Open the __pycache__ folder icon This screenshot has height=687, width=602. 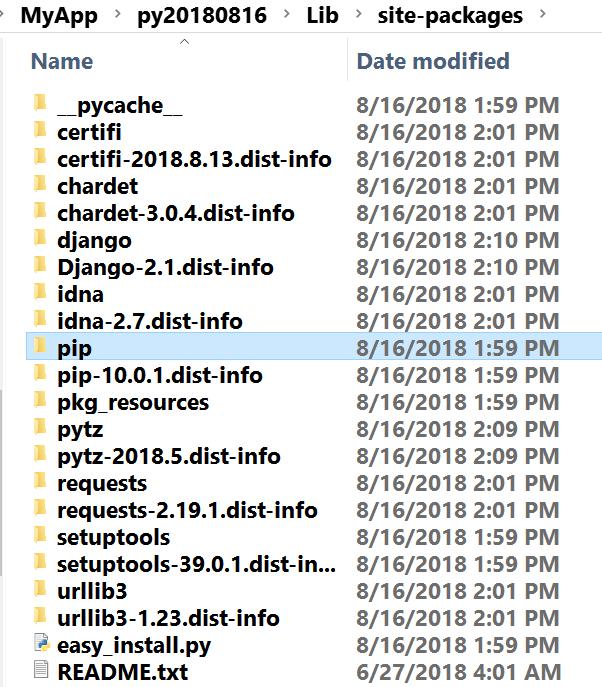click(x=40, y=103)
